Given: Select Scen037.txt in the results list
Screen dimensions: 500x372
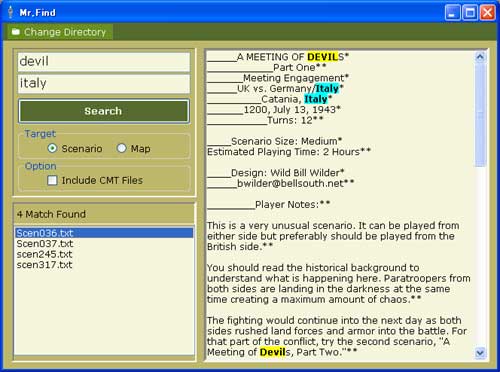Looking at the screenshot, I should 104,244.
